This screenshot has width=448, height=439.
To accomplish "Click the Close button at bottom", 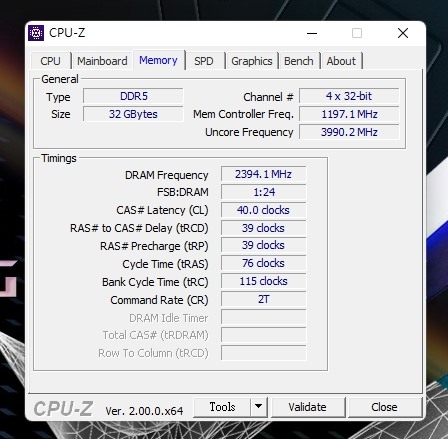I will (384, 407).
